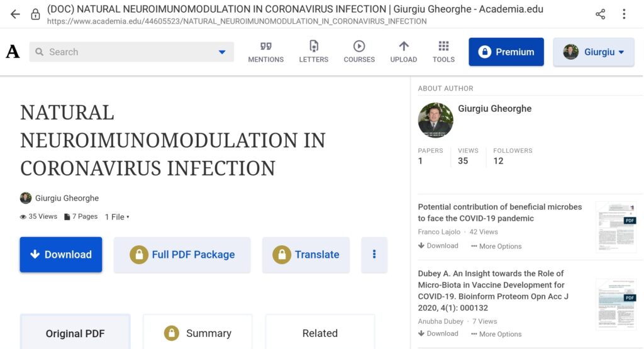Click the Premium button
This screenshot has width=644, height=349.
[x=506, y=52]
